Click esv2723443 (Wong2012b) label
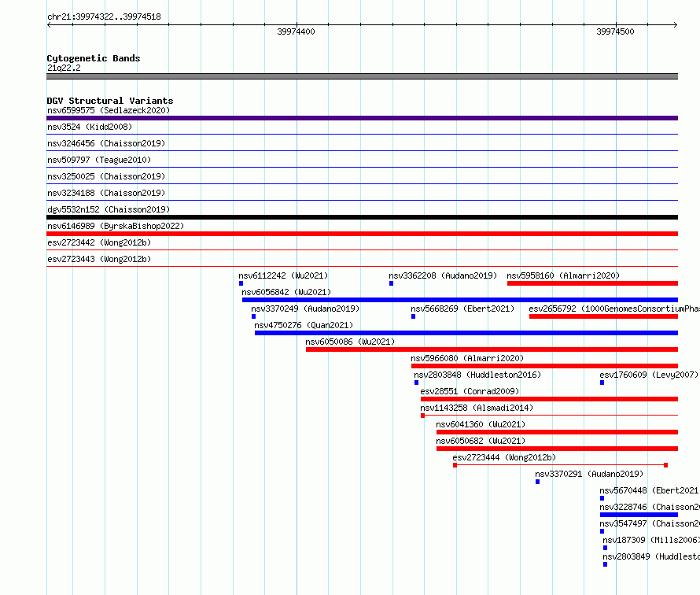This screenshot has width=700, height=595. (x=99, y=259)
